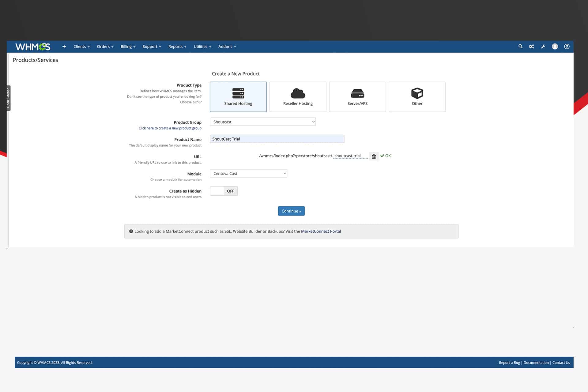Screen dimensions: 588x392
Task: Select the Other product type
Action: pyautogui.click(x=417, y=97)
